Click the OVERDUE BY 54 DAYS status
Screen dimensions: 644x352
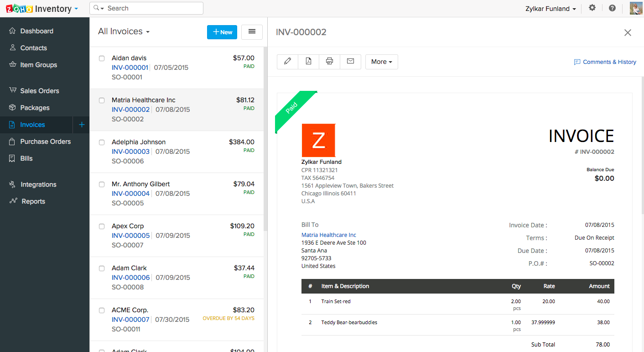(x=229, y=318)
